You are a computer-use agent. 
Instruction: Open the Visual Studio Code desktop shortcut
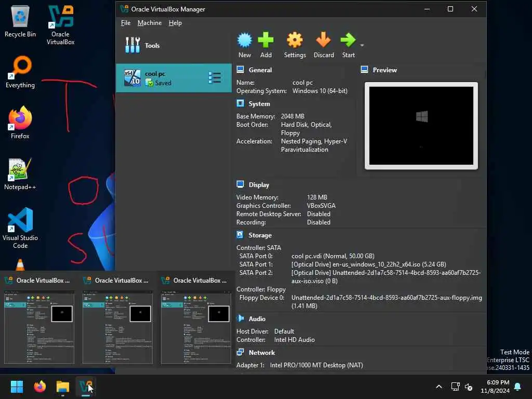[x=20, y=228]
